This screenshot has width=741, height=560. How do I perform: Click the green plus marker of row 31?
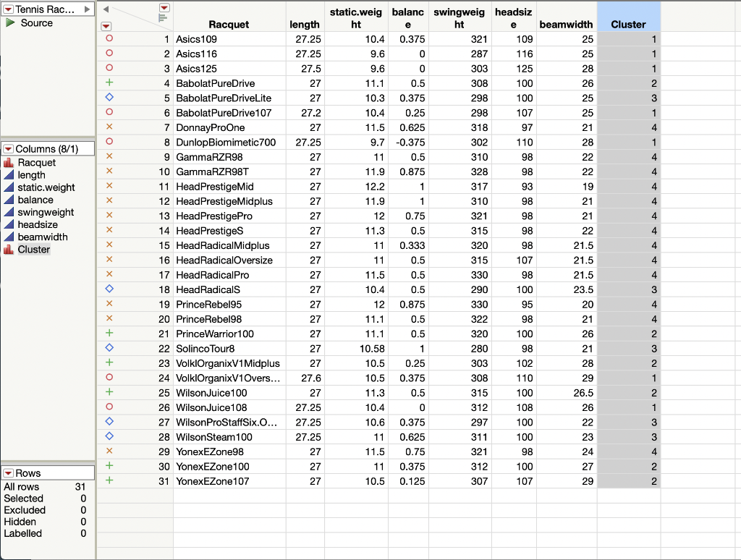tap(109, 480)
